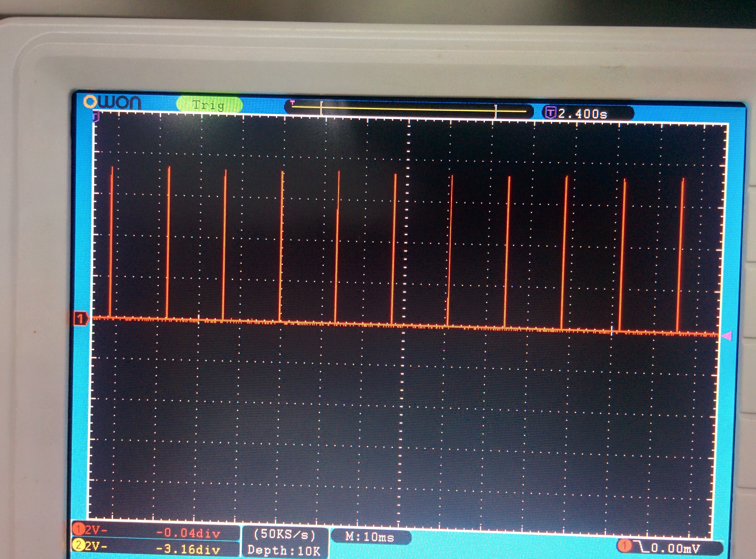Click the M:10ms timebase readout
756x559 pixels.
point(370,537)
